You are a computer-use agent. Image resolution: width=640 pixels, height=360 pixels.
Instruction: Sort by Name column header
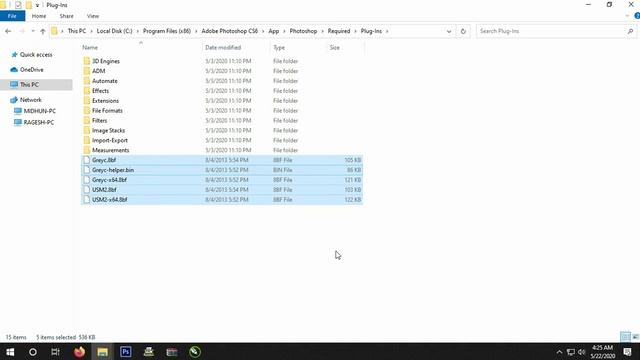[x=90, y=48]
